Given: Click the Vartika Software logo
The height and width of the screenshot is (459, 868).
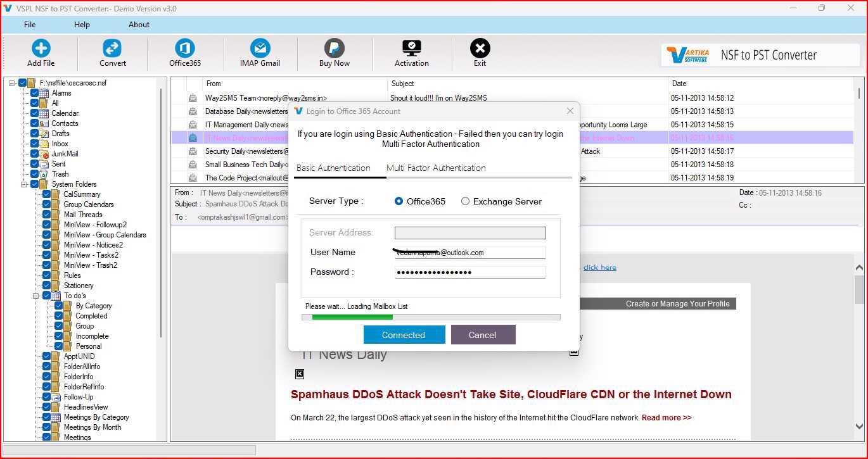Looking at the screenshot, I should (688, 54).
